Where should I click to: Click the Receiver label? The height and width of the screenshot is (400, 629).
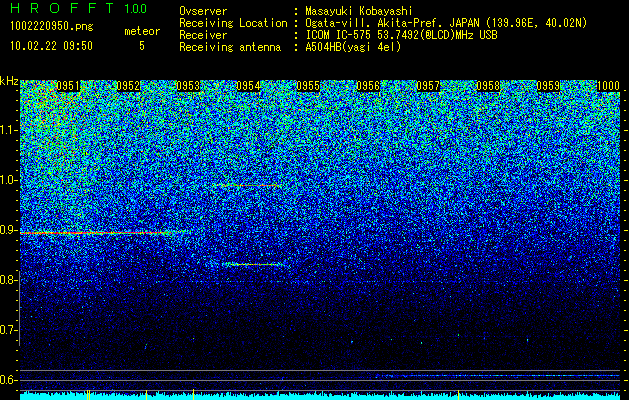coord(203,35)
